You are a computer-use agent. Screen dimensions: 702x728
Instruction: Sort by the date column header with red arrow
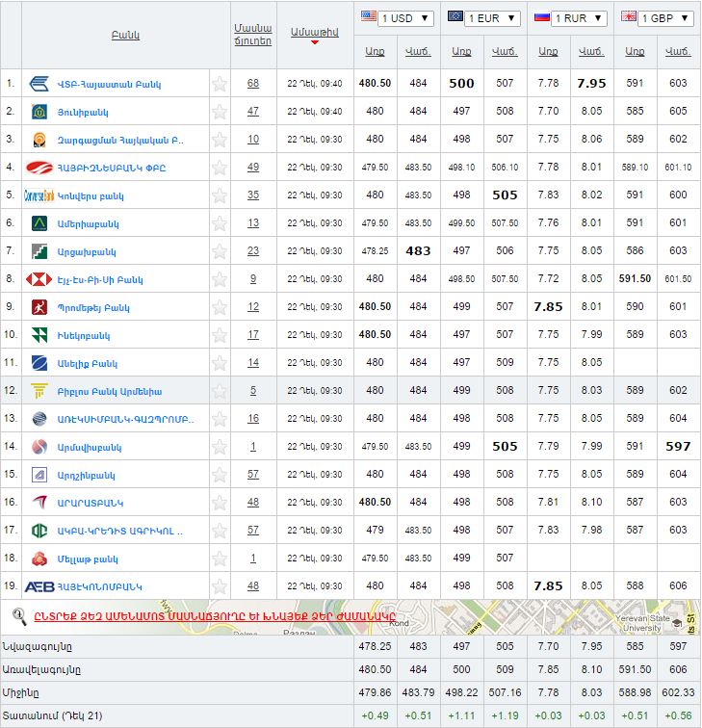tap(314, 33)
